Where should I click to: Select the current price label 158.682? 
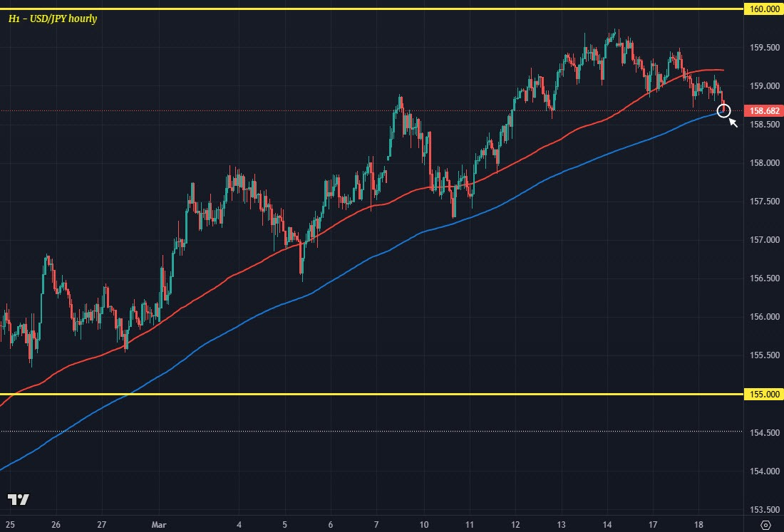[x=762, y=110]
